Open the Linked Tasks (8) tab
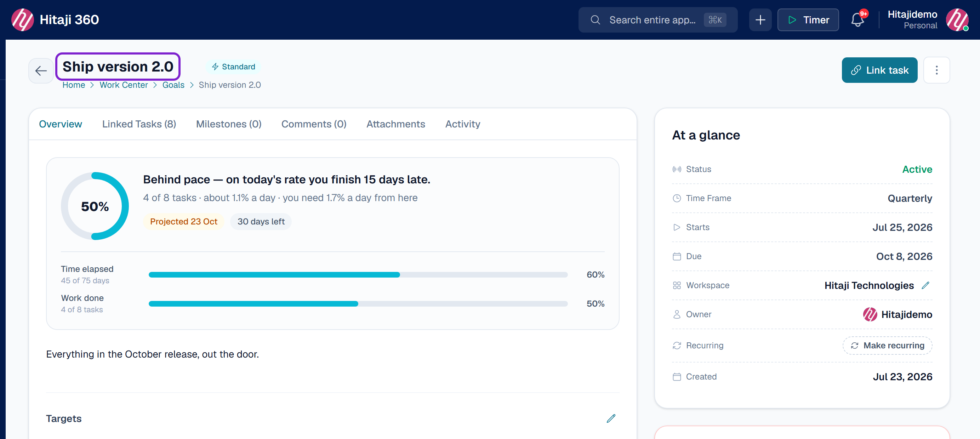Screen dimensions: 980x439 pos(139,124)
